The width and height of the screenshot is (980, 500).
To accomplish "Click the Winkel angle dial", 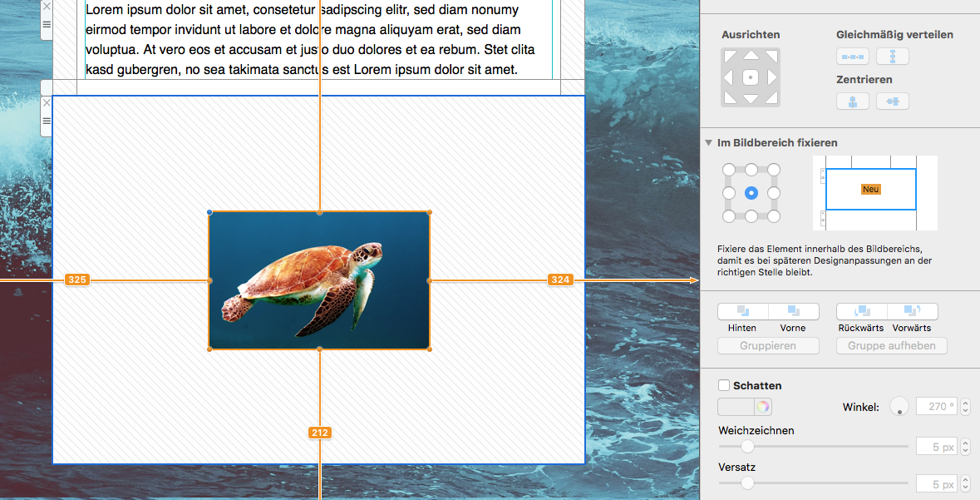I will tap(899, 406).
